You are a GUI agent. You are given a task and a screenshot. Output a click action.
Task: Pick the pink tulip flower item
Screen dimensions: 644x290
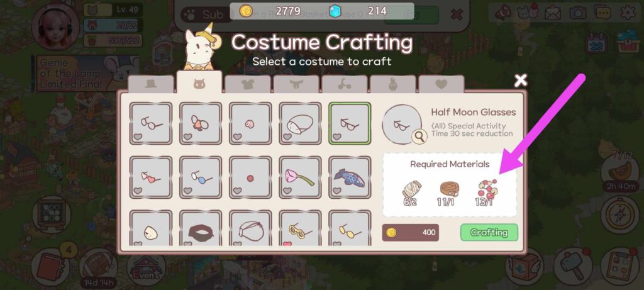[x=300, y=177]
